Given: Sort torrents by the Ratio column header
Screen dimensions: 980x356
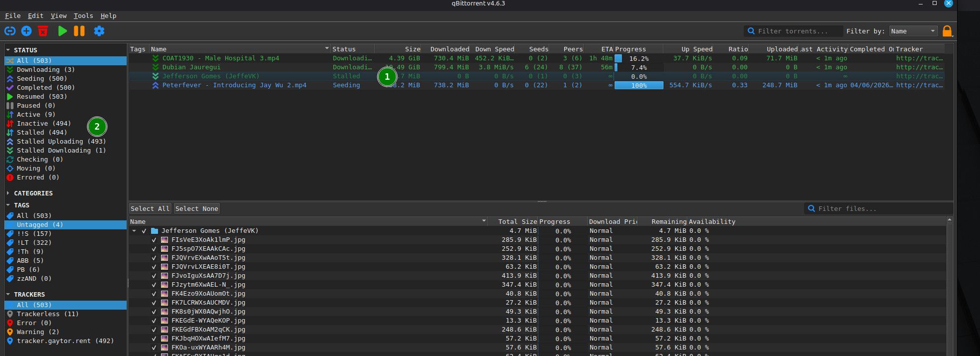Looking at the screenshot, I should point(731,49).
